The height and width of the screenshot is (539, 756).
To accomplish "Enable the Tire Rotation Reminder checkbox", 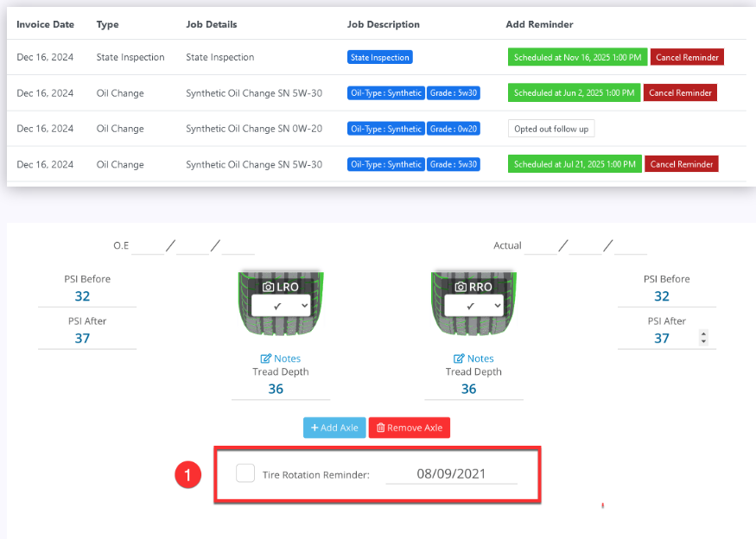I will [x=245, y=473].
